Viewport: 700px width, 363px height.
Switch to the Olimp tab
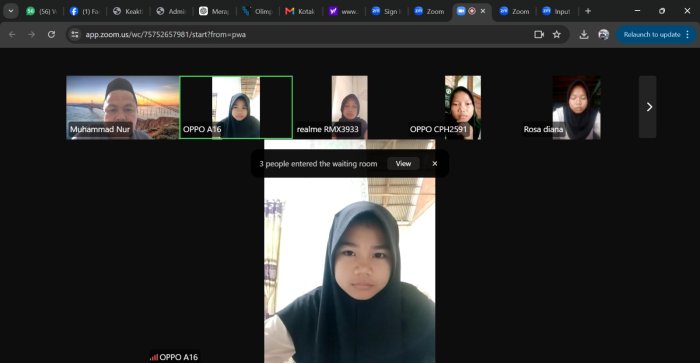point(258,11)
